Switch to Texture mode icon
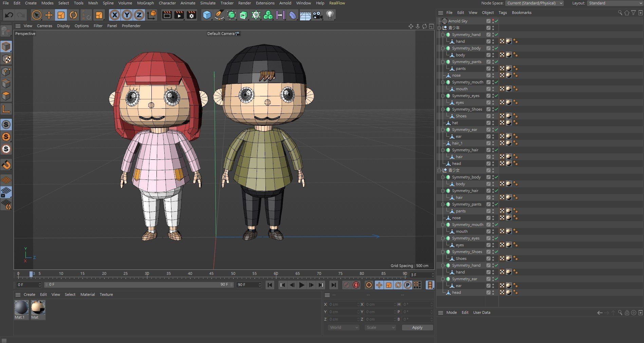 (x=6, y=59)
